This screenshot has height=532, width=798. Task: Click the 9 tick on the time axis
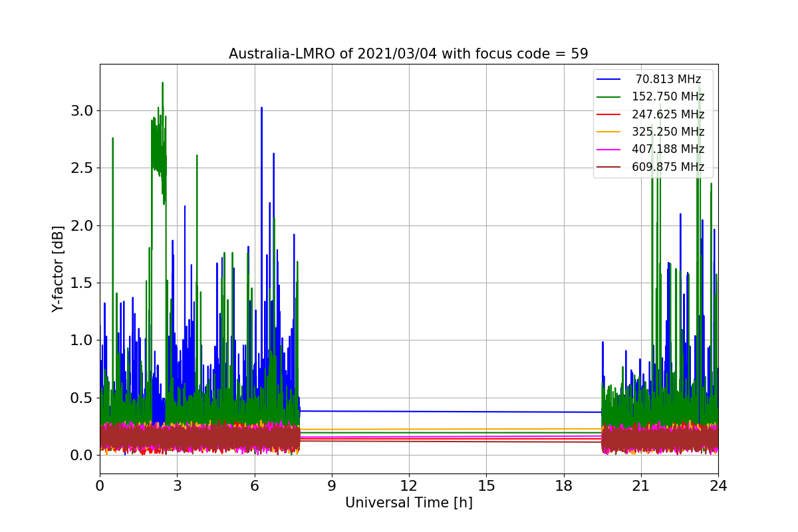332,485
